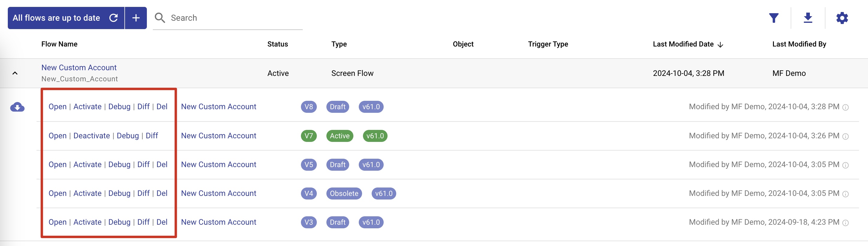Open version V8 of the flow
868x246 pixels.
[58, 106]
